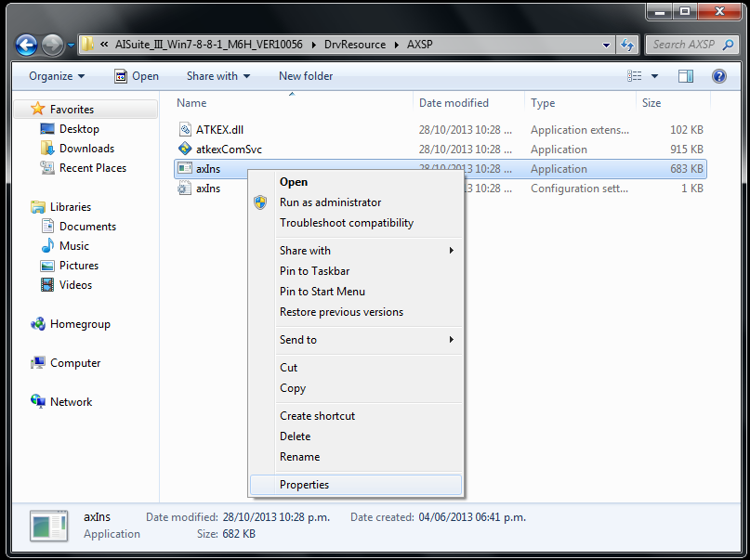Viewport: 750px width, 560px height.
Task: Open the Send to submenu
Action: coord(298,340)
